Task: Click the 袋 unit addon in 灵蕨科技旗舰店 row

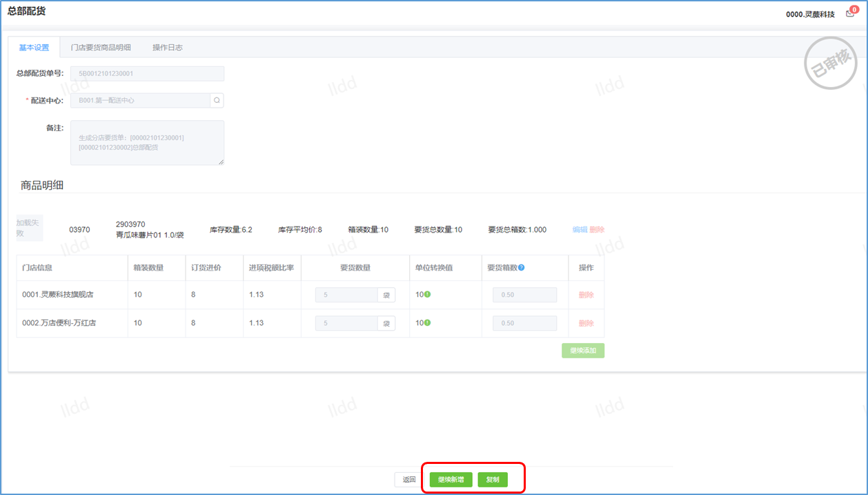Action: tap(386, 295)
